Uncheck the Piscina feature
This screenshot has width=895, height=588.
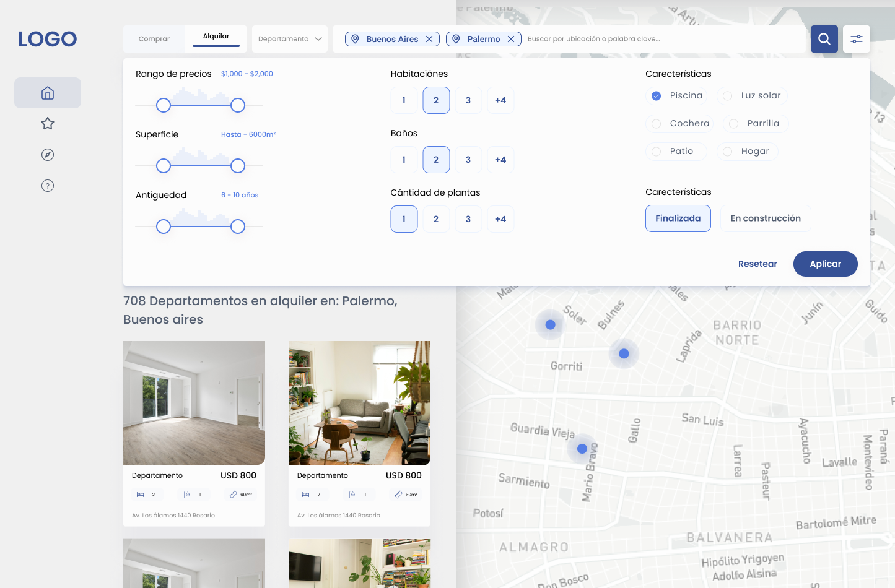click(x=657, y=96)
